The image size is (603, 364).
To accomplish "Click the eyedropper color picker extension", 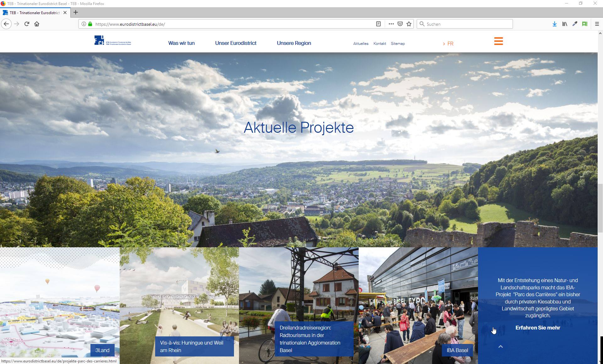I will [x=575, y=24].
